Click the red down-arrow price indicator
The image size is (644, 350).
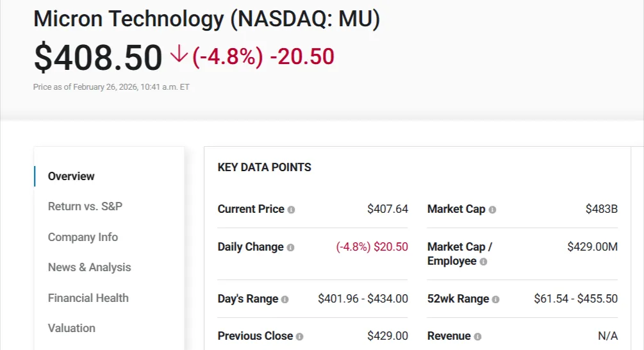coord(179,56)
